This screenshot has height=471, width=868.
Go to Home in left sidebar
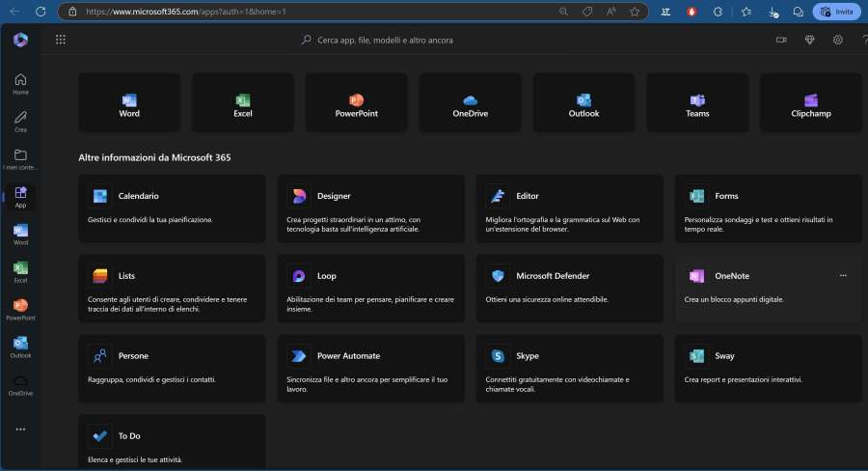[20, 84]
